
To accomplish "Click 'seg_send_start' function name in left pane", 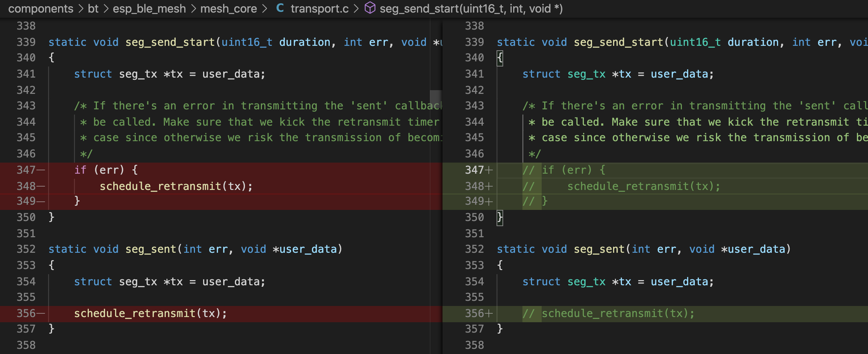I will (170, 42).
